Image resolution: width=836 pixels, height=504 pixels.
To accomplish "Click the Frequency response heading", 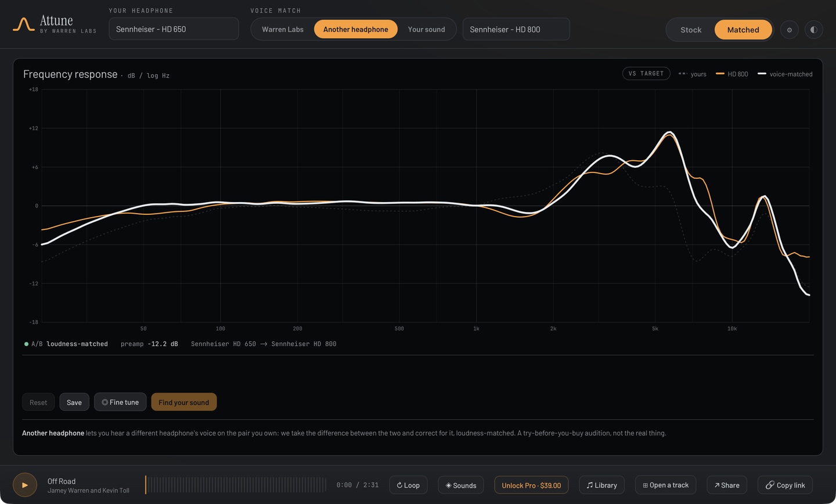I will [x=70, y=74].
